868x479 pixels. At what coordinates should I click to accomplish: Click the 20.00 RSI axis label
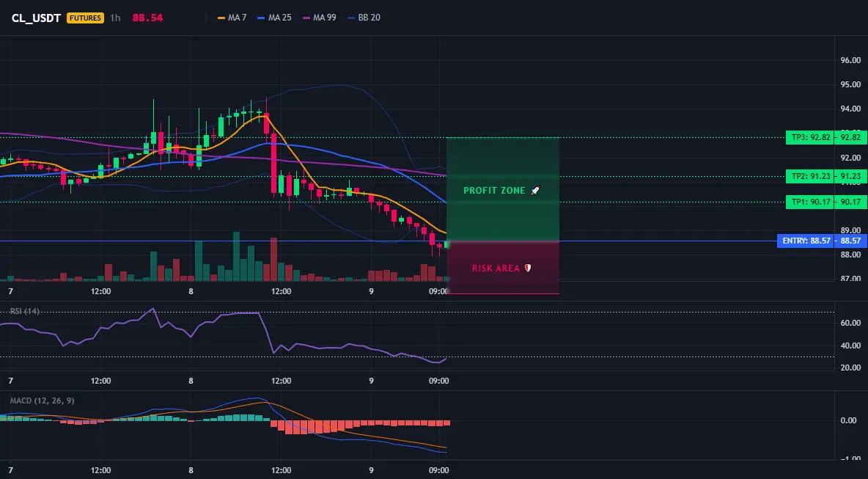[851, 368]
